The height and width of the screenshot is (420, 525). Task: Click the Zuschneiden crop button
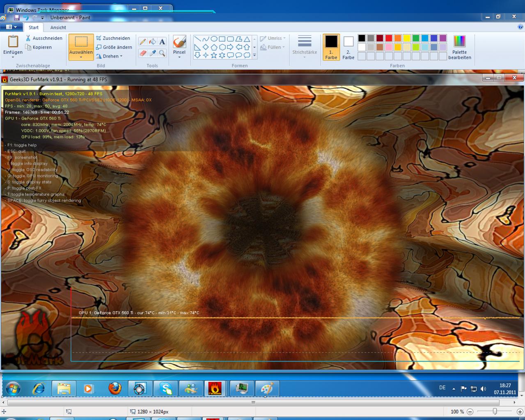pyautogui.click(x=113, y=38)
